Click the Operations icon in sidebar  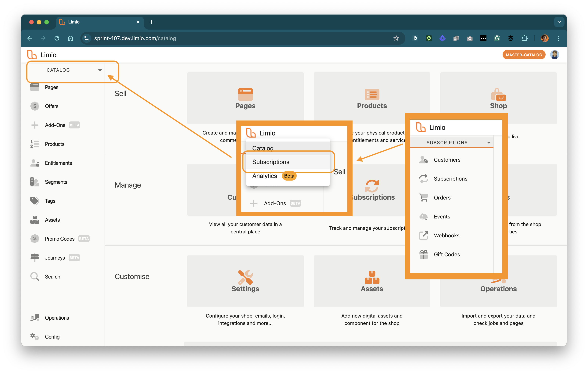tap(35, 318)
